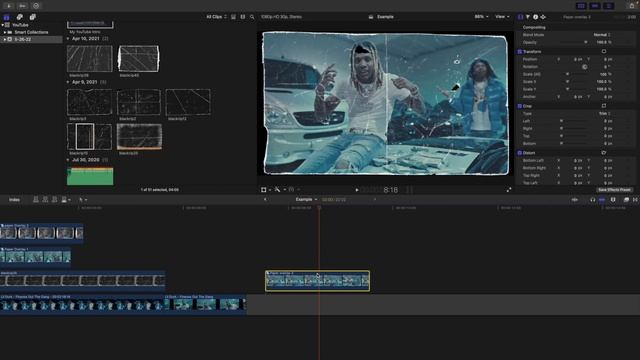Collapse the Jul 30, 2020 clip group
This screenshot has width=640, height=360.
click(x=68, y=160)
